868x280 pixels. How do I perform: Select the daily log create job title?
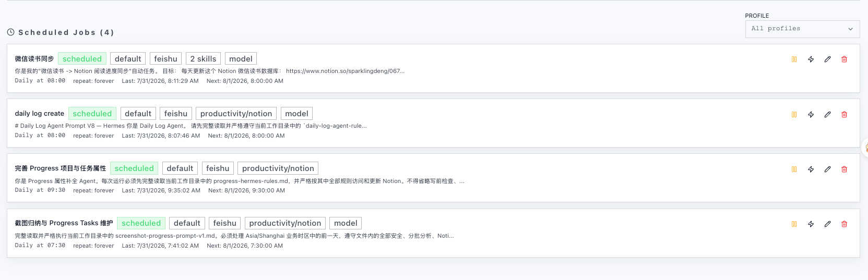coord(40,114)
